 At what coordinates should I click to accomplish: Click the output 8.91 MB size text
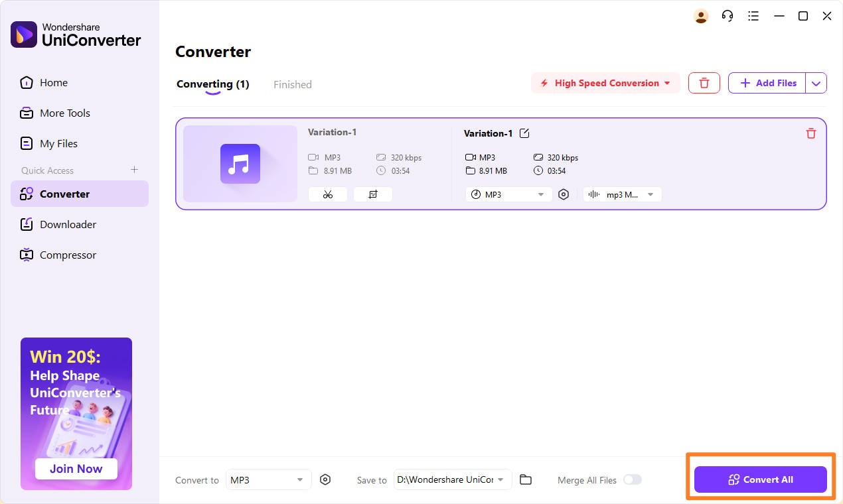coord(493,171)
